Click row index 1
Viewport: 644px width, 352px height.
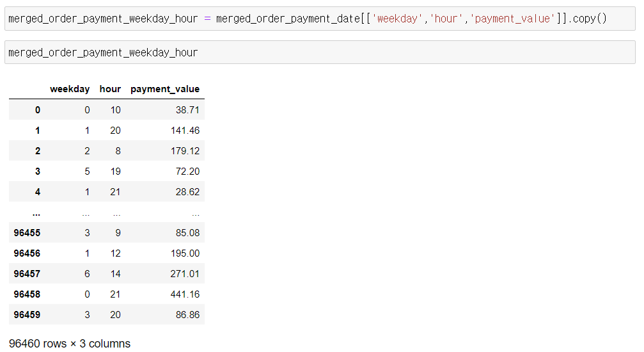click(38, 131)
